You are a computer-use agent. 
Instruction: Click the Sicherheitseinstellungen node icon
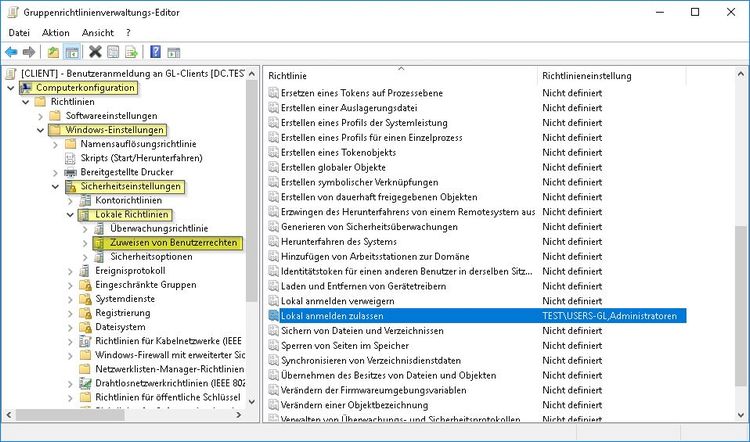coord(71,187)
